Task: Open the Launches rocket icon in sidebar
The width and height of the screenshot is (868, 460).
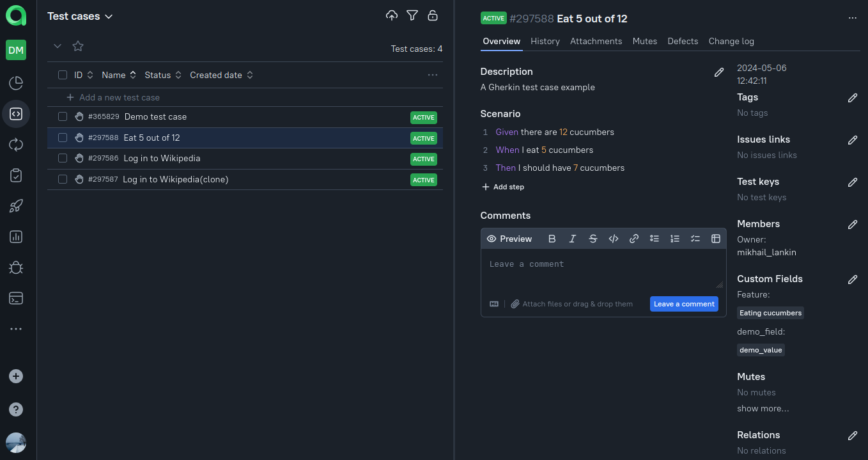Action: 16,206
